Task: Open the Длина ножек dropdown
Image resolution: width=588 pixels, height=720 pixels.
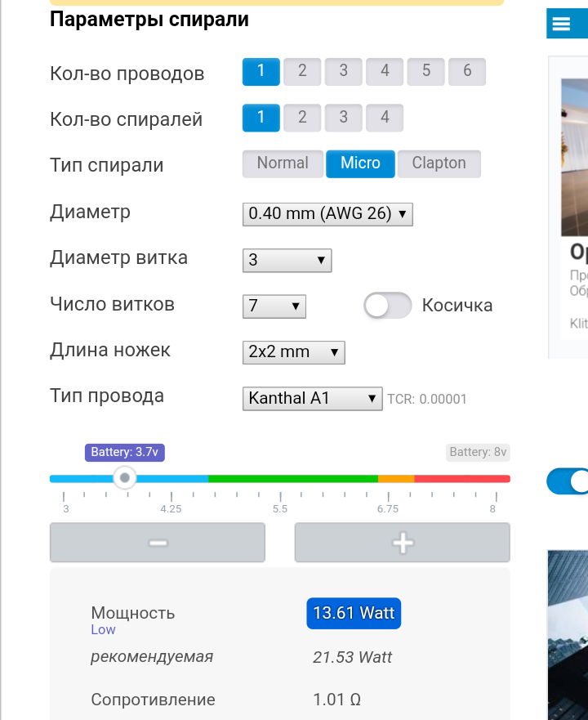Action: tap(294, 352)
